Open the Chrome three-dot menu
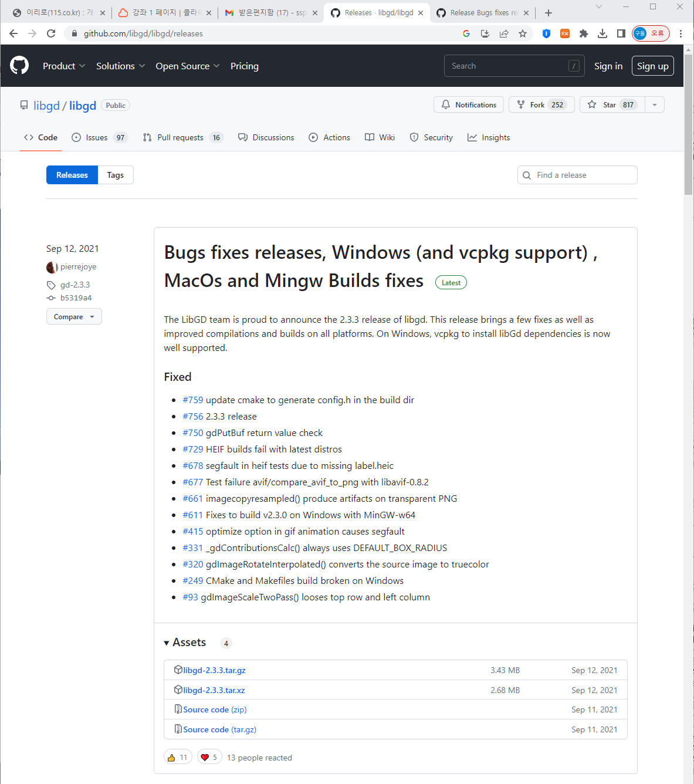The height and width of the screenshot is (784, 694). [x=681, y=33]
